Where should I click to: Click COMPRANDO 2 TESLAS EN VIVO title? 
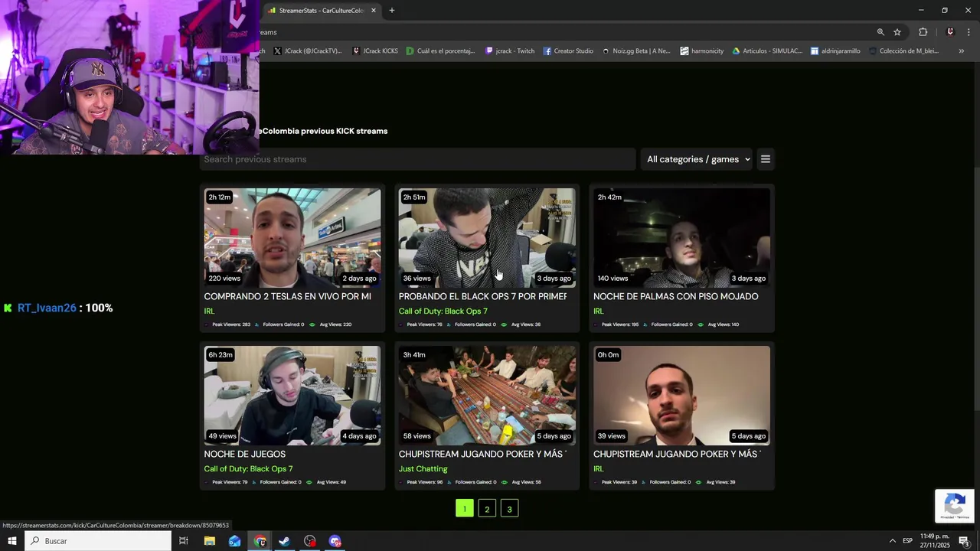pyautogui.click(x=288, y=296)
